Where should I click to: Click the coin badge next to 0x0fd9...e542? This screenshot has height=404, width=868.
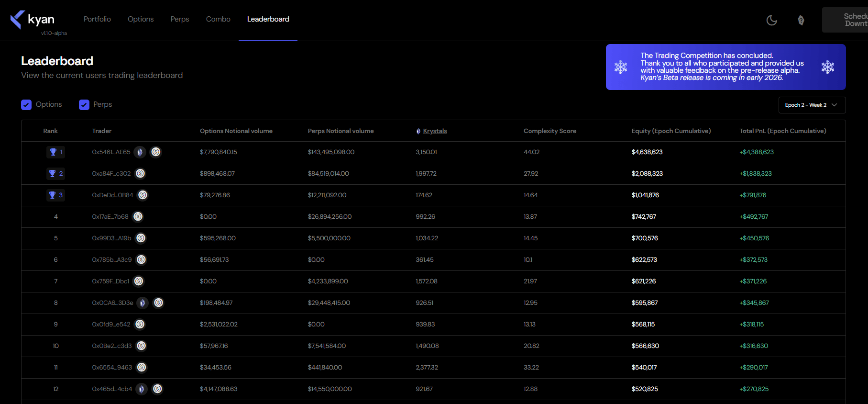pos(140,325)
